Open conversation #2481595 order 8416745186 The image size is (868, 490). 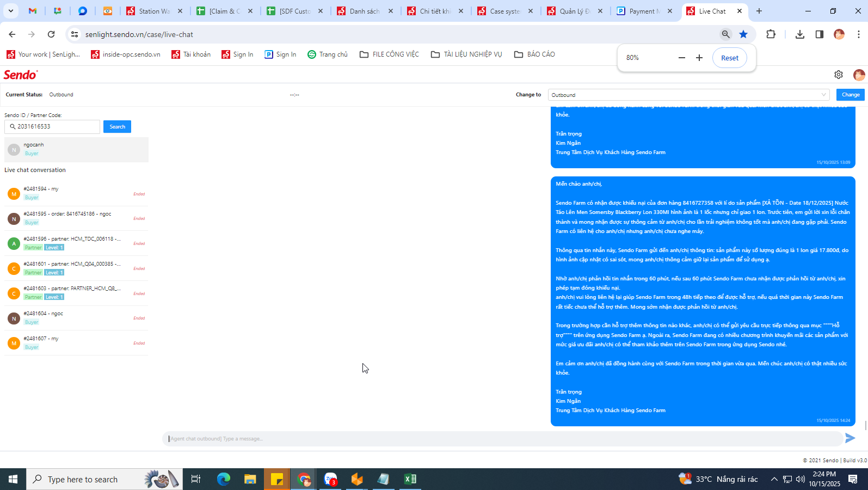(76, 218)
